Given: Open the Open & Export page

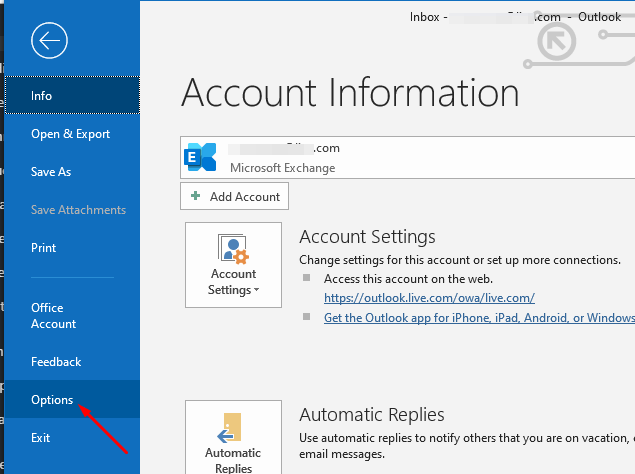Looking at the screenshot, I should click(72, 134).
